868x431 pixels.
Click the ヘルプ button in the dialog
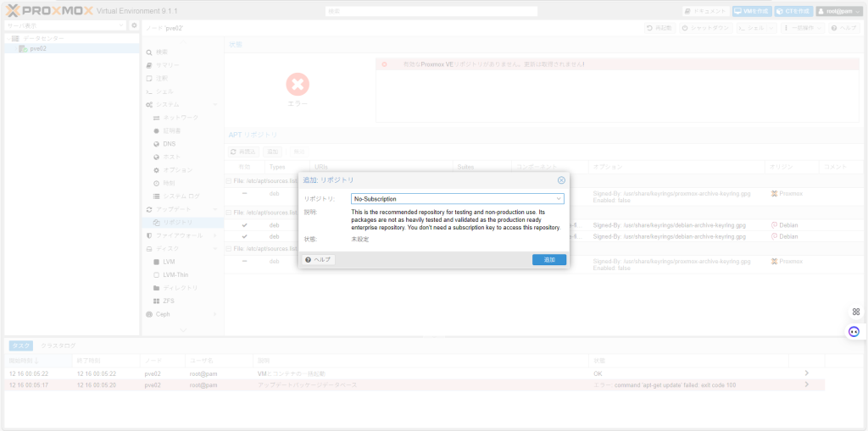(x=319, y=260)
